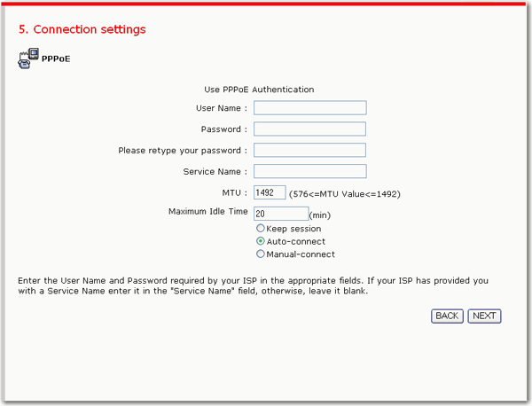The image size is (532, 406).
Task: Click the 'Maximum Idle Time' label text
Action: pyautogui.click(x=208, y=211)
